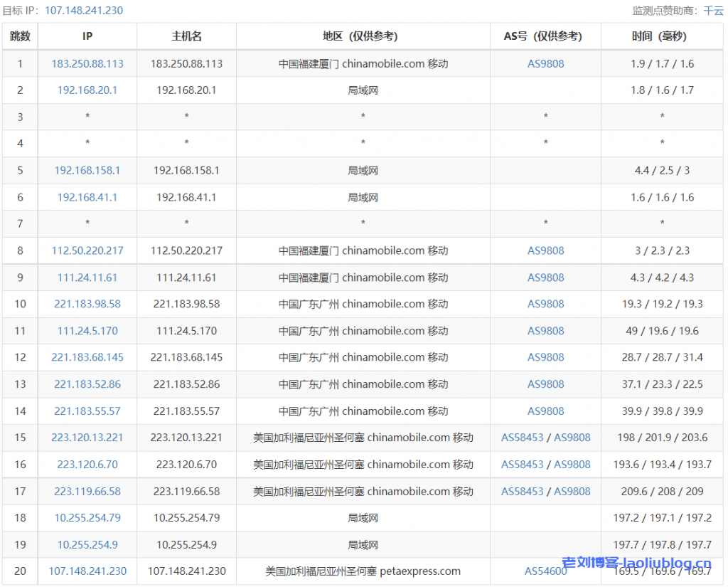Click hostname cell 223.119.66.58 in hop 17
Screen dimensions: 728x587
point(186,491)
